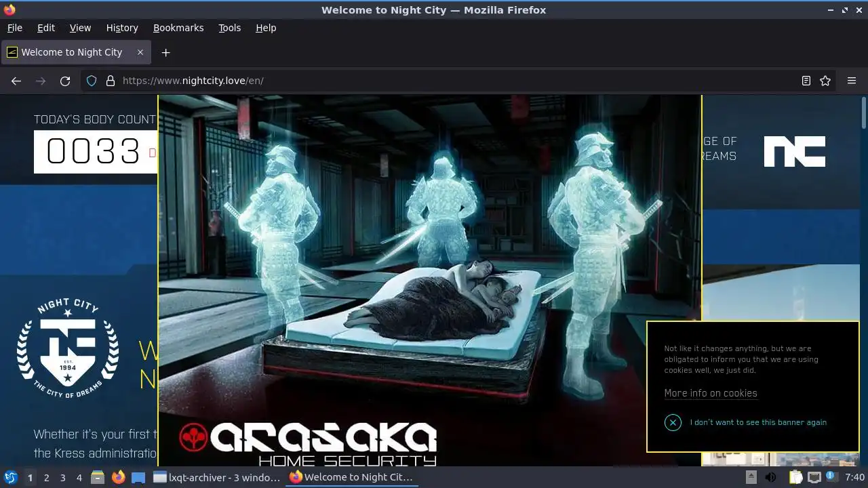
Task: Click the 0033 body count value
Action: pyautogui.click(x=93, y=151)
